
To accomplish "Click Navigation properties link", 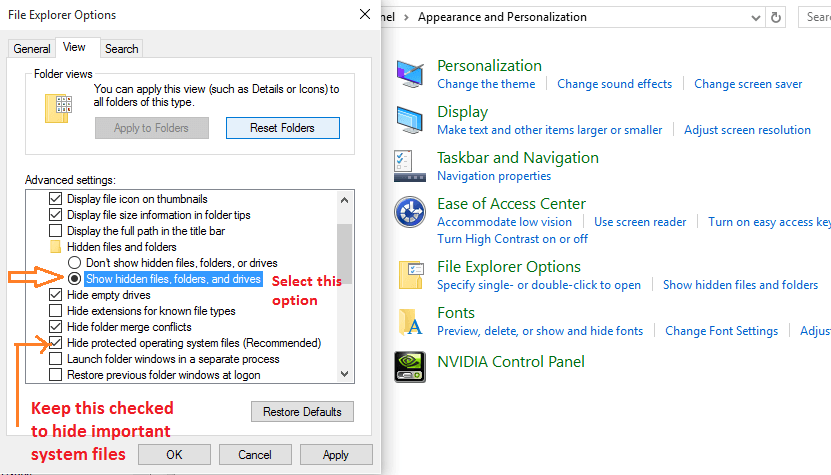I will tap(494, 176).
